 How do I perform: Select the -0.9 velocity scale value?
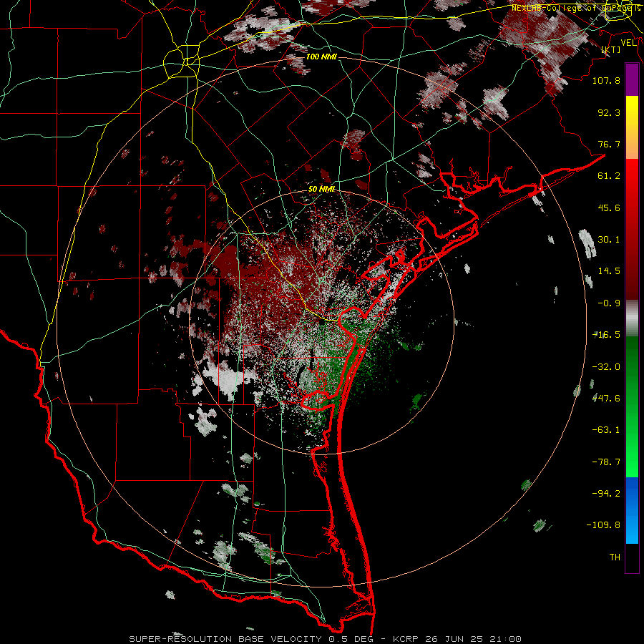[609, 303]
